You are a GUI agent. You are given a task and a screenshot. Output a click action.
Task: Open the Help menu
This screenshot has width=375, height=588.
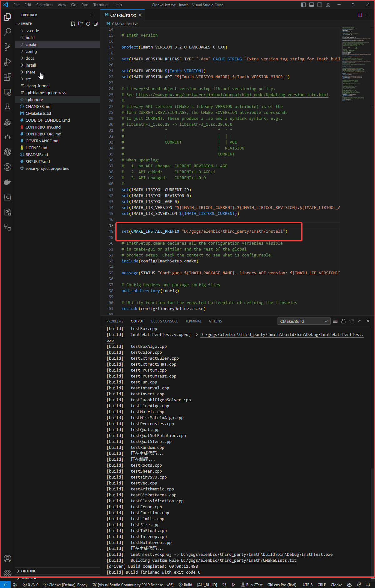pos(118,5)
